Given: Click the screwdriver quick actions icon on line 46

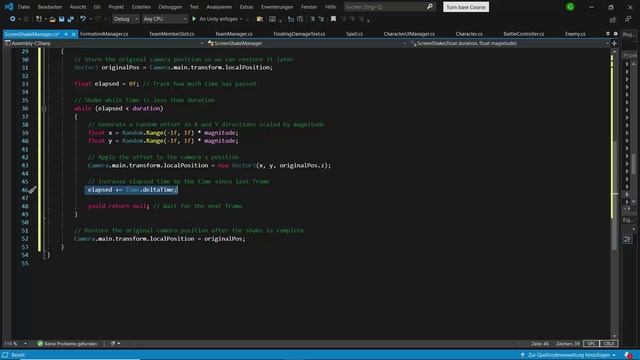Looking at the screenshot, I should coord(32,190).
